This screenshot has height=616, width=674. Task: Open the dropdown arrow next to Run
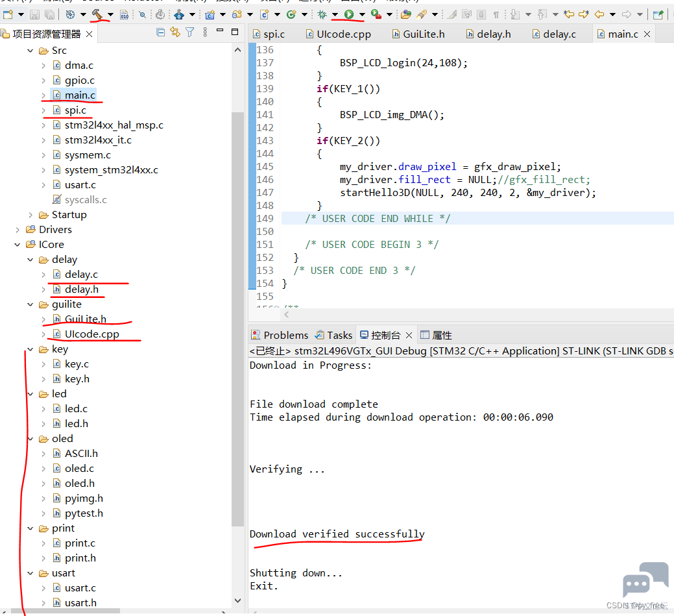(x=362, y=14)
